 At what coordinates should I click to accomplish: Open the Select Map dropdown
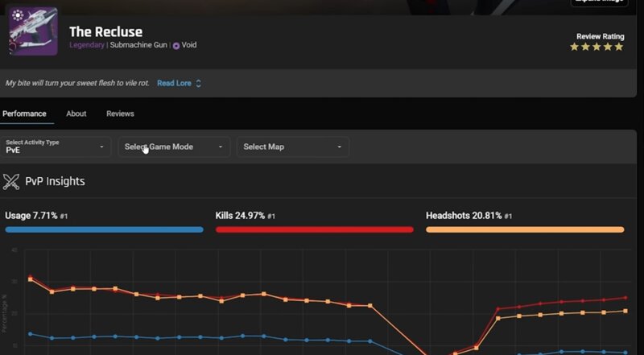point(293,147)
